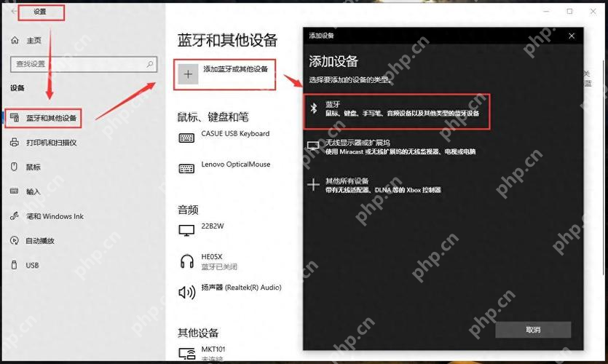Click headphone icon beside HE05X
Screen dimensions: 608x364
click(x=187, y=261)
